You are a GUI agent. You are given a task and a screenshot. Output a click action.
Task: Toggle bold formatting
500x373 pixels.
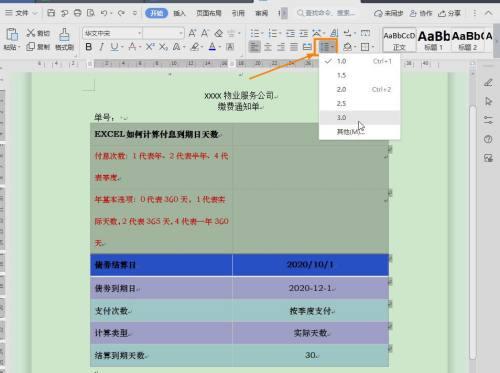tap(89, 47)
